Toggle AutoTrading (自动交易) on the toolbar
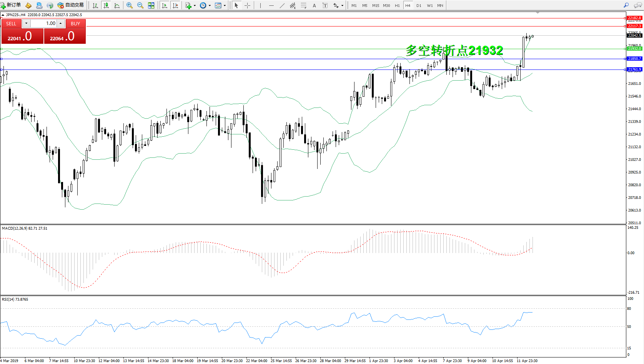 pyautogui.click(x=70, y=5)
